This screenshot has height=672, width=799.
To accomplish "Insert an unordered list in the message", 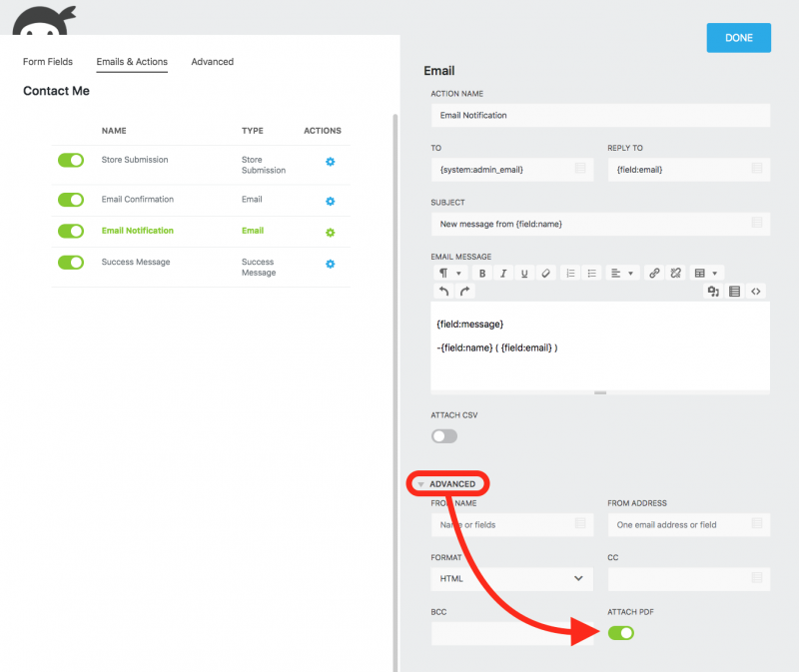I will (x=591, y=274).
